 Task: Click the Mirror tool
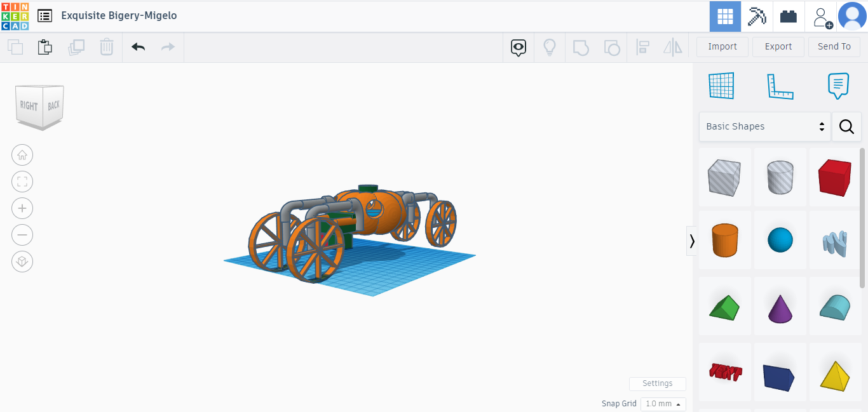(673, 47)
